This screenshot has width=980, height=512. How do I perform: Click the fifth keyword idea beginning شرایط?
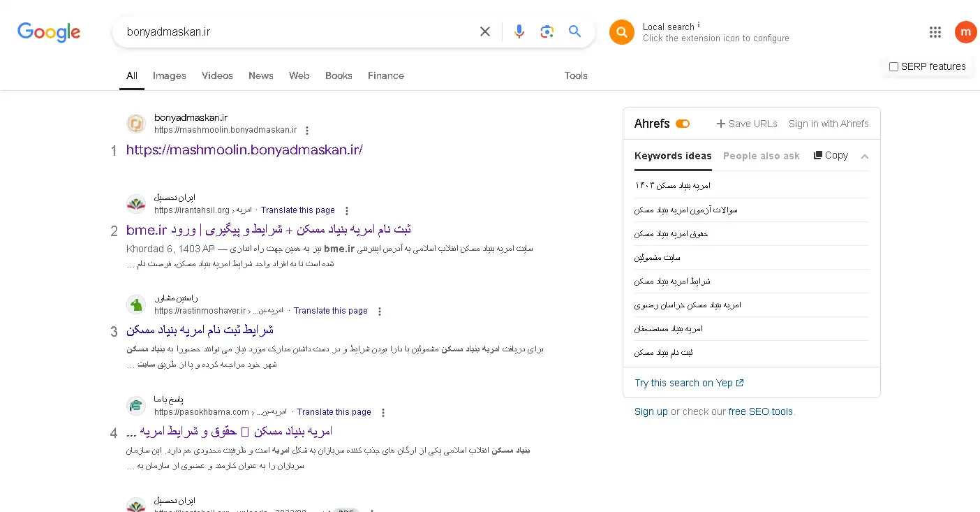point(672,281)
